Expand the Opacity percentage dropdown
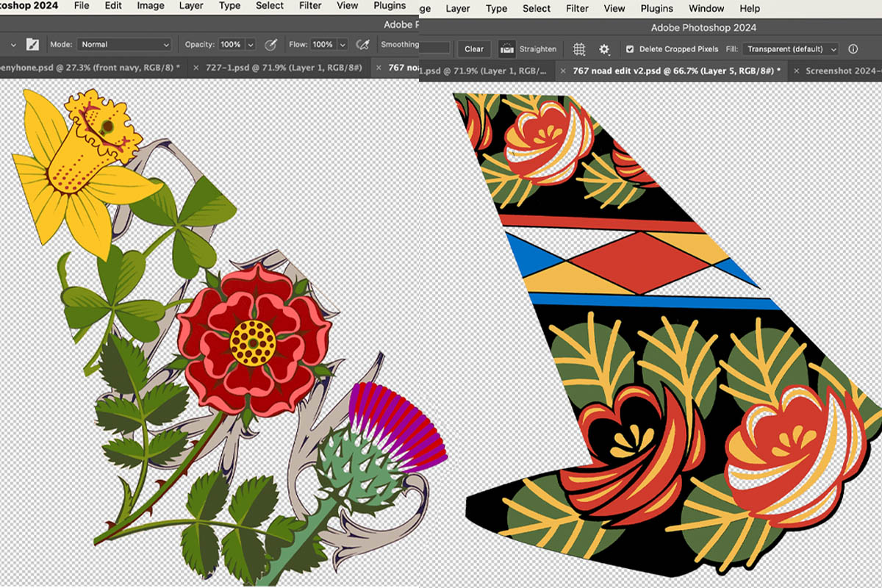The height and width of the screenshot is (588, 882). coord(251,44)
